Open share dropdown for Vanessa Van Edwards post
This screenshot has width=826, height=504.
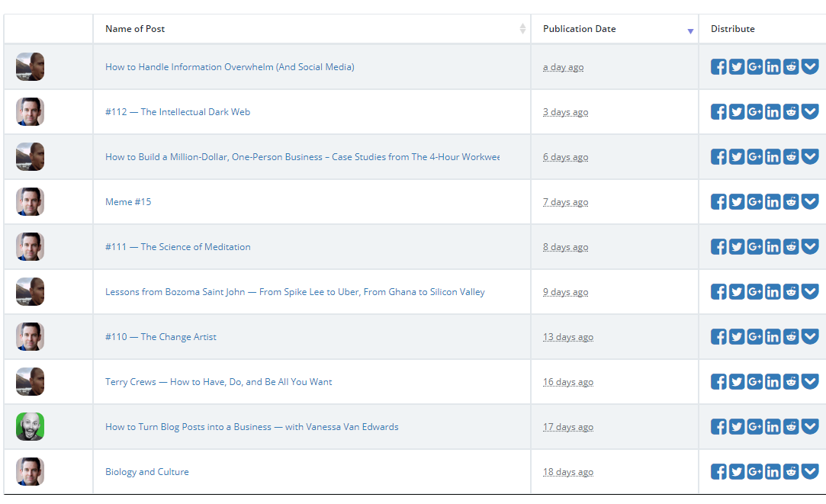tap(810, 427)
